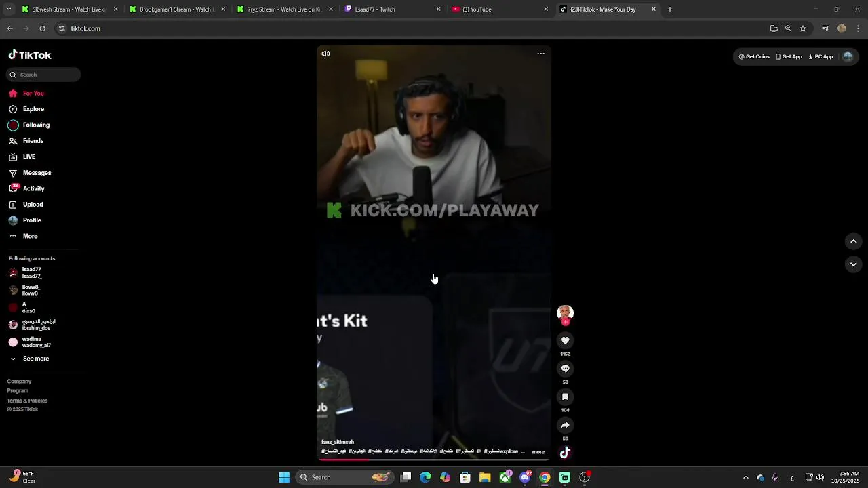Image resolution: width=868 pixels, height=488 pixels.
Task: Open Messages in the sidebar
Action: pyautogui.click(x=30, y=173)
